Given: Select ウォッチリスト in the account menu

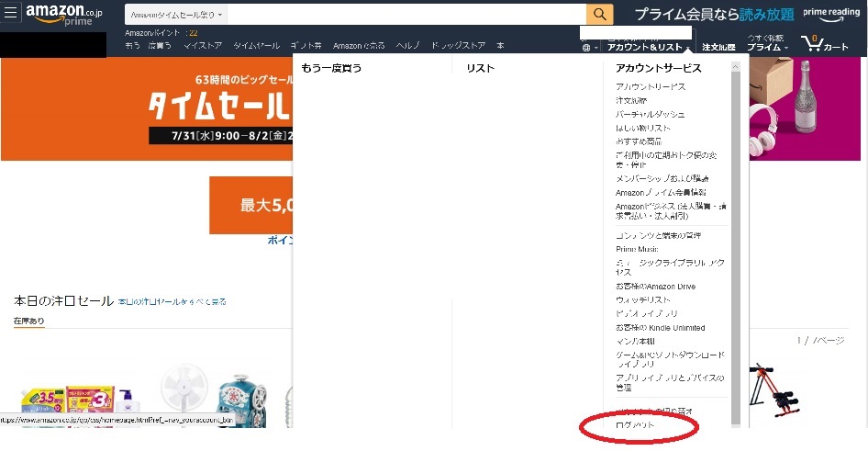Looking at the screenshot, I should [x=642, y=299].
